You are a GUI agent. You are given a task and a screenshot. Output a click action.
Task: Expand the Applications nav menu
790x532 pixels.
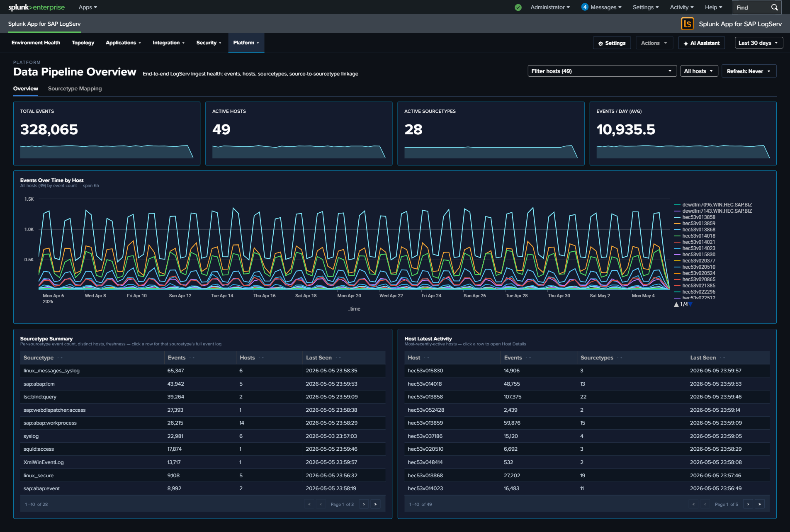123,43
